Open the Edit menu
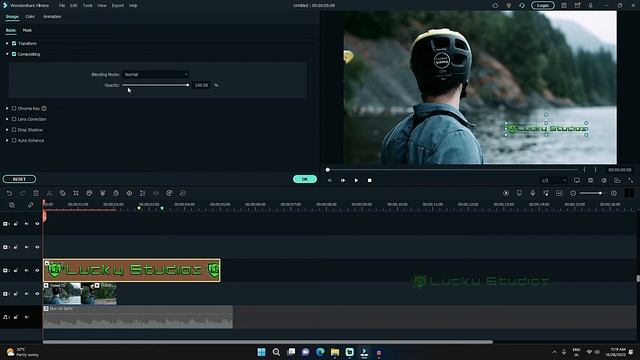This screenshot has width=640, height=360. tap(73, 6)
